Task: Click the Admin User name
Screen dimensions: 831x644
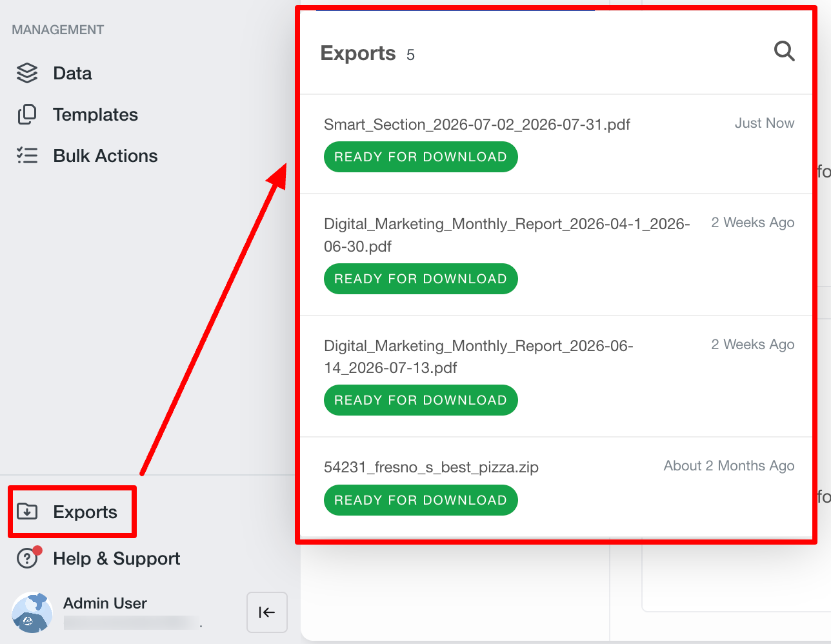Action: [105, 603]
